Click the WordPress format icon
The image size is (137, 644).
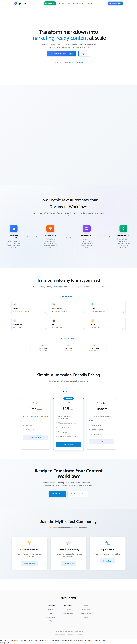(15, 320)
